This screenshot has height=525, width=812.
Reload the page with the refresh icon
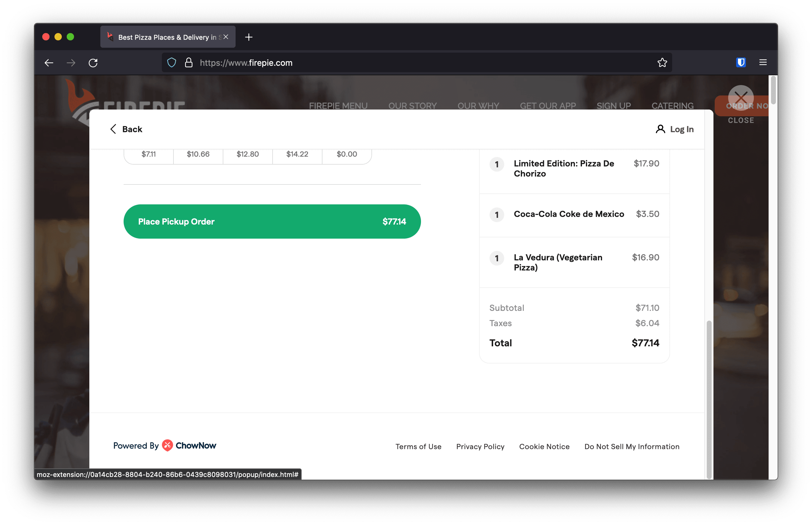(93, 63)
